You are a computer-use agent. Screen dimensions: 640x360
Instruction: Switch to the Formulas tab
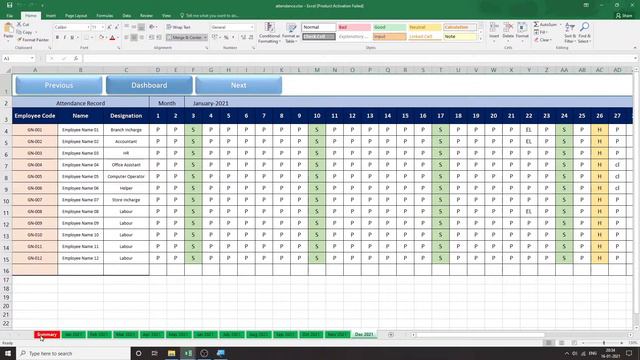tap(104, 16)
